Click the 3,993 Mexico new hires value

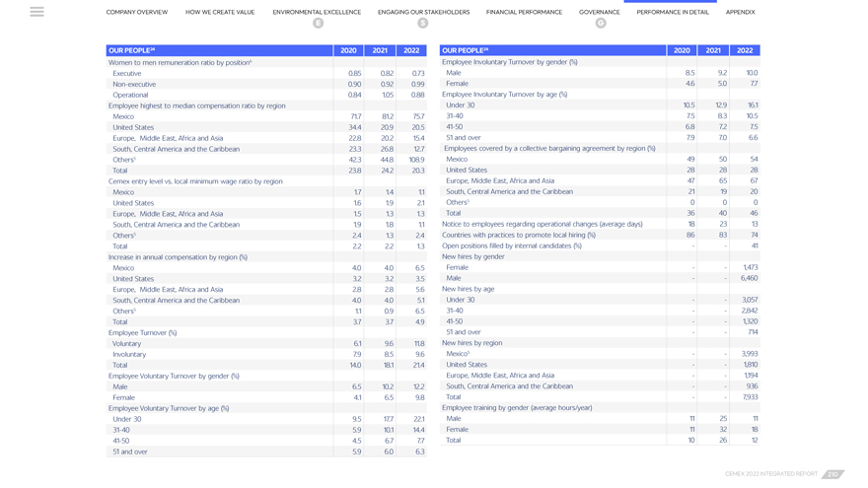pyautogui.click(x=750, y=354)
